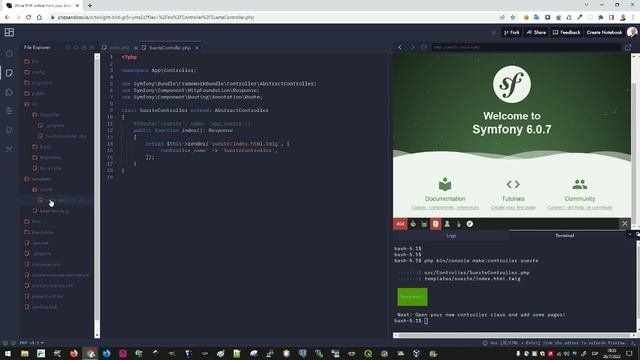Viewport: 640px width, 360px height.
Task: Bookmark this page with star icon
Action: (513, 17)
